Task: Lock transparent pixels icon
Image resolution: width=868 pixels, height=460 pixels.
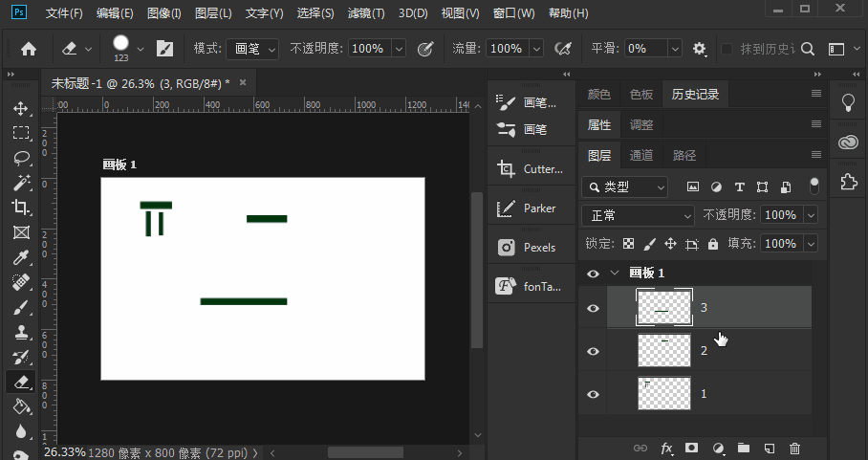Action: coord(628,244)
